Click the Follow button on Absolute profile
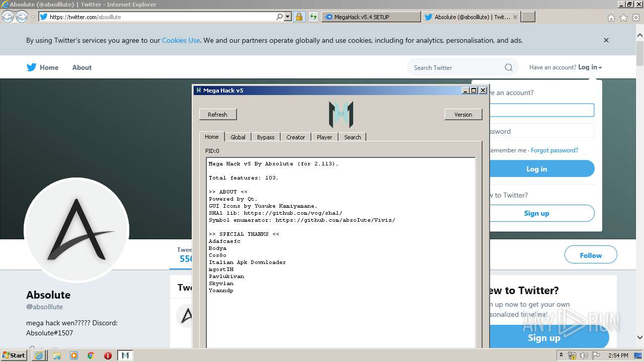 click(x=591, y=255)
